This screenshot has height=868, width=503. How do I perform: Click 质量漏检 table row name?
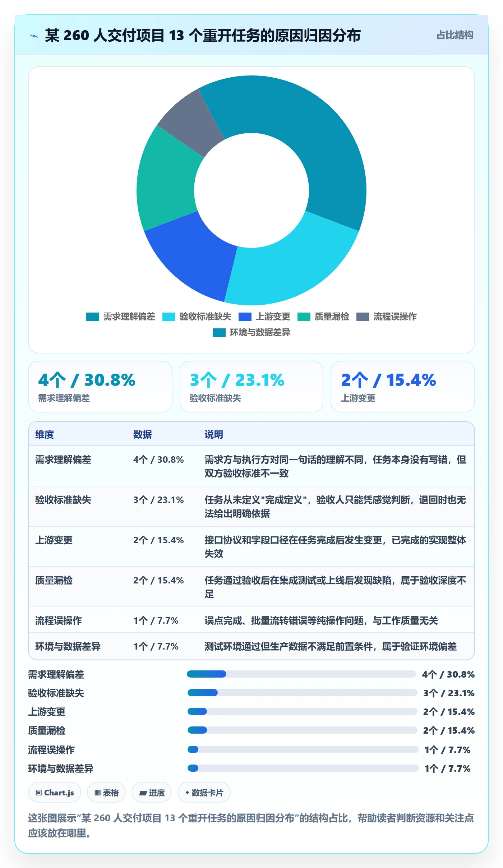(x=54, y=580)
